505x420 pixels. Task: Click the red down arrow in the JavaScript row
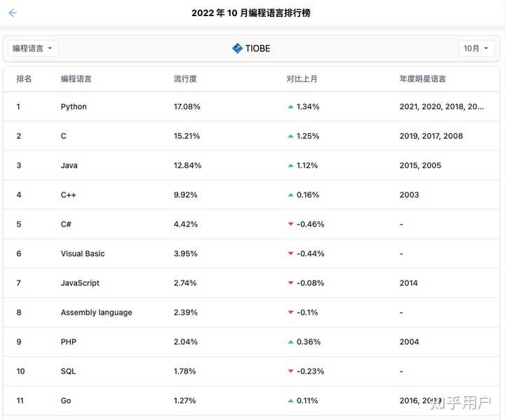pyautogui.click(x=290, y=283)
